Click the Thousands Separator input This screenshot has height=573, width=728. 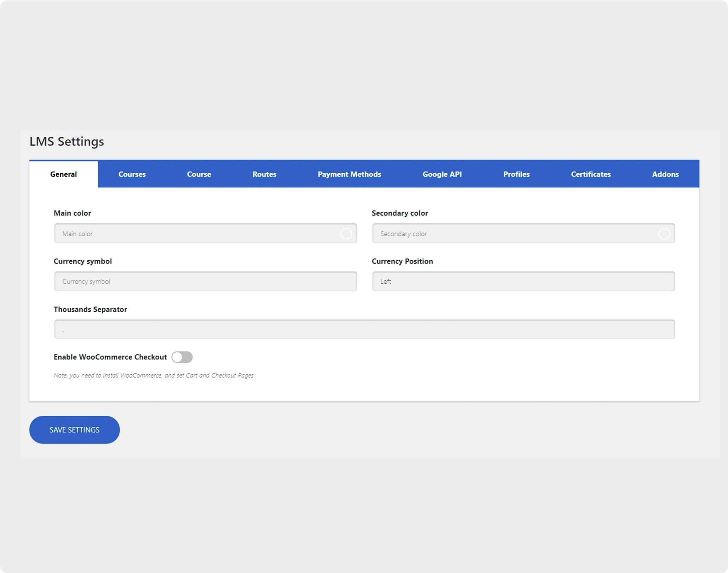point(364,330)
